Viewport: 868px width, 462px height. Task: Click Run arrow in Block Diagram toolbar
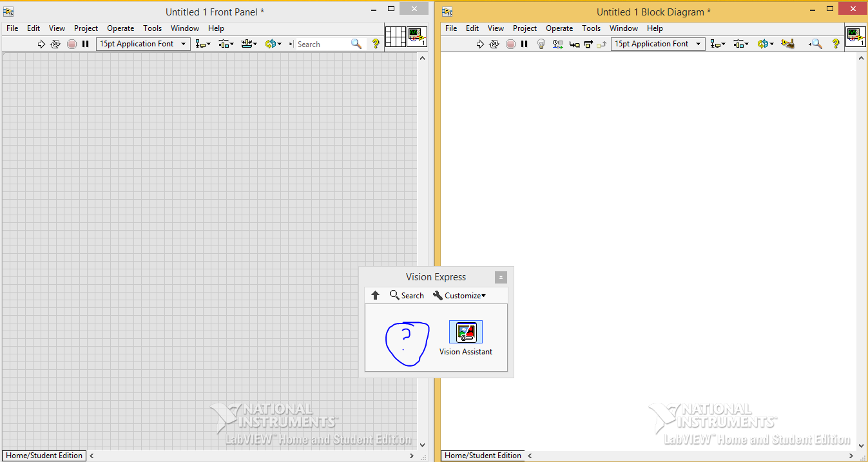(x=480, y=44)
